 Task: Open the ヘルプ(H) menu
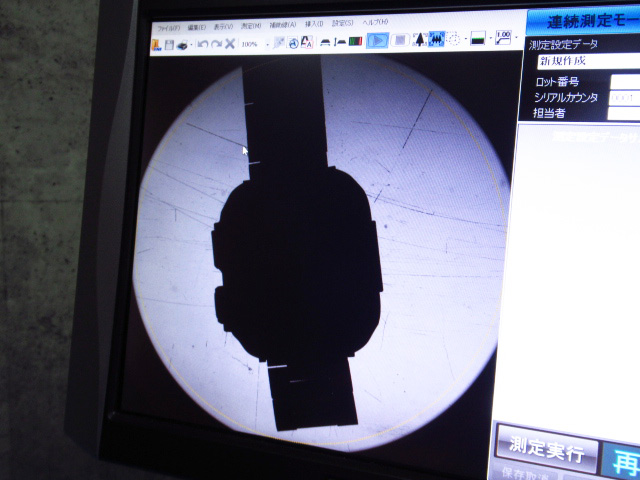tap(375, 22)
